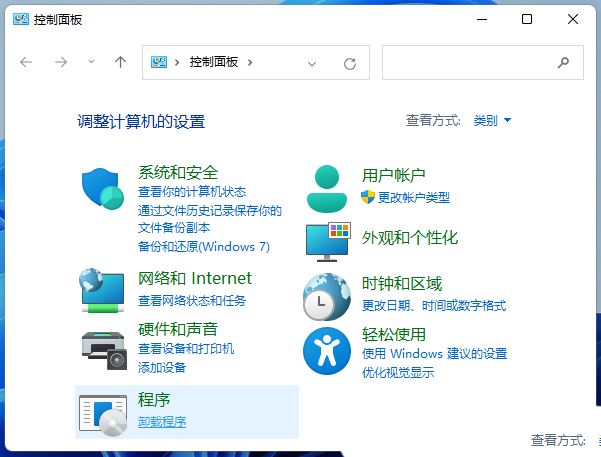Screen dimensions: 601x457
Task: Click the Control Panel icon in title bar
Action: coord(21,19)
